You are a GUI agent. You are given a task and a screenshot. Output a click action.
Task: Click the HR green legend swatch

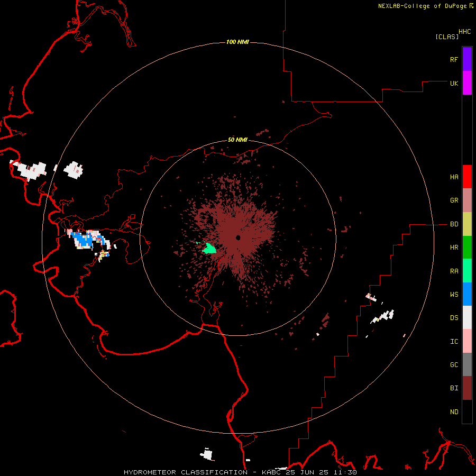tap(467, 248)
